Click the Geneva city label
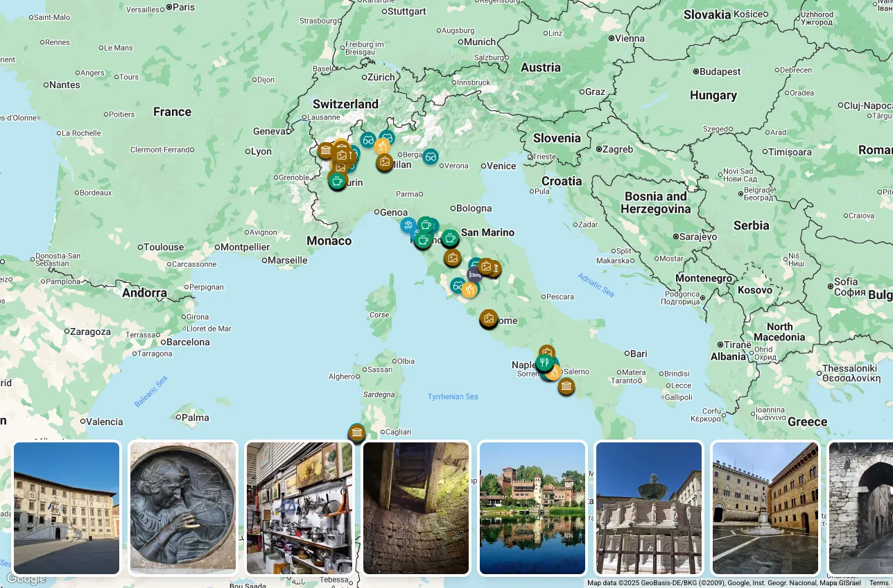Viewport: 893px width, 588px height. point(270,131)
